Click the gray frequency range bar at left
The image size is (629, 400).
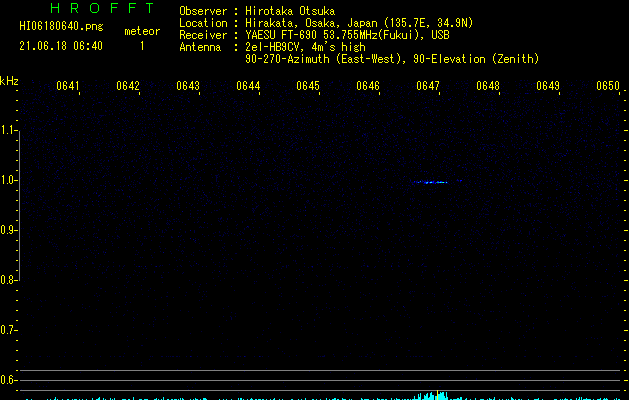pyautogui.click(x=19, y=205)
